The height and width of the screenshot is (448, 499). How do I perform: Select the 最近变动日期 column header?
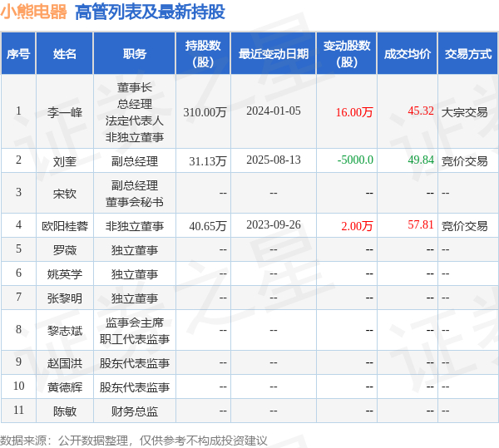click(274, 54)
